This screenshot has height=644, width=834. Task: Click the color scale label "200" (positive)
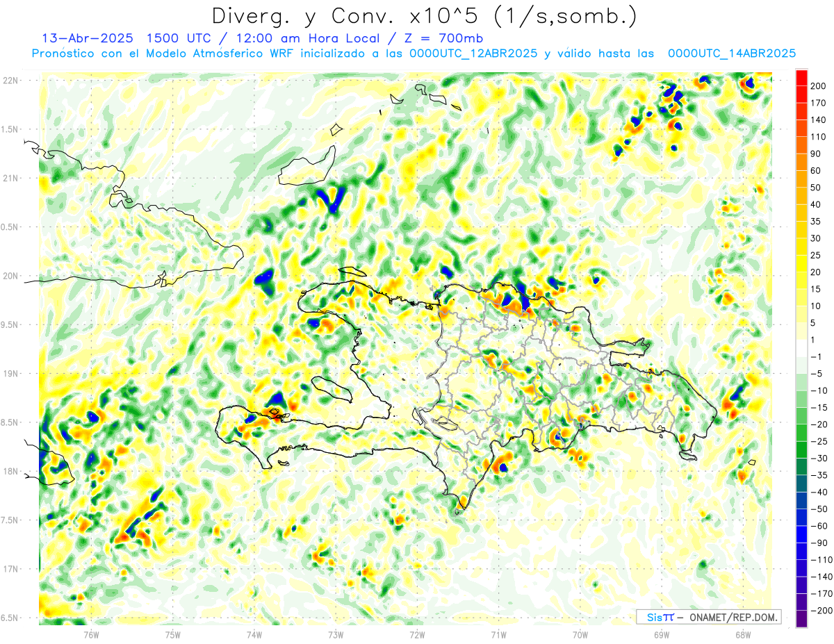819,86
